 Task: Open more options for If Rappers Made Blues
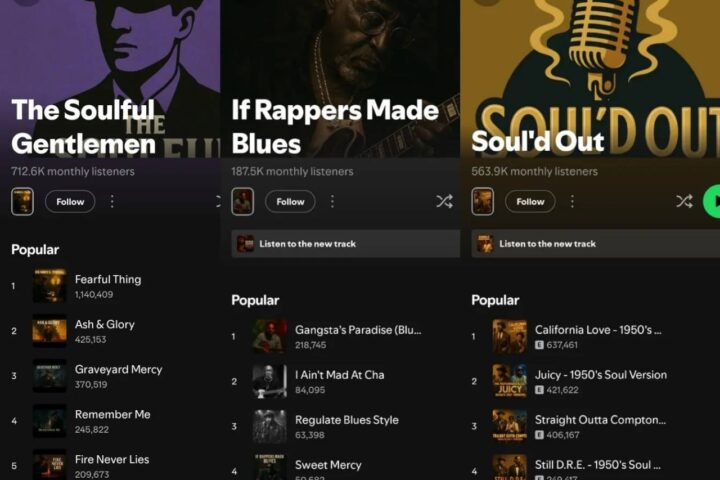(x=332, y=202)
